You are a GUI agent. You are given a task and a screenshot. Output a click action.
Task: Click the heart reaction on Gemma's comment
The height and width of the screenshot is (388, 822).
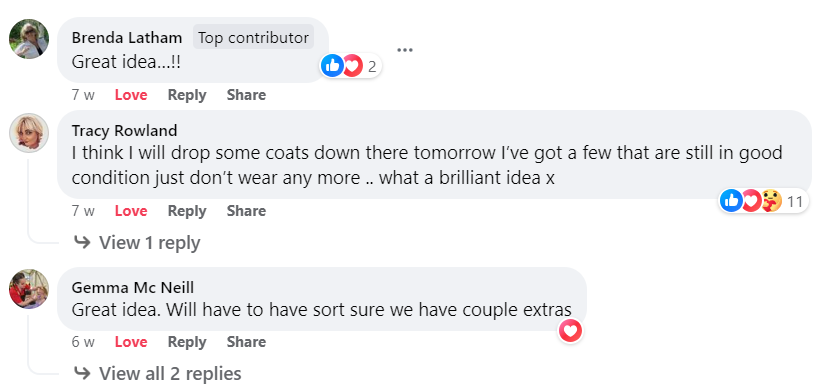570,331
